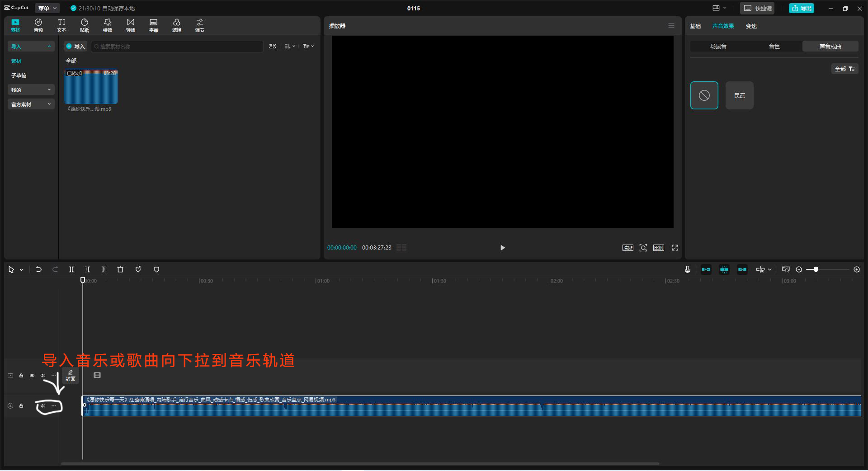868x471 pixels.
Task: Add a marker with the shield icon
Action: tap(156, 269)
